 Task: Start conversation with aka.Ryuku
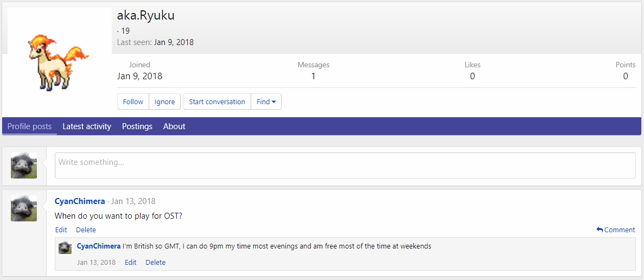click(x=217, y=101)
